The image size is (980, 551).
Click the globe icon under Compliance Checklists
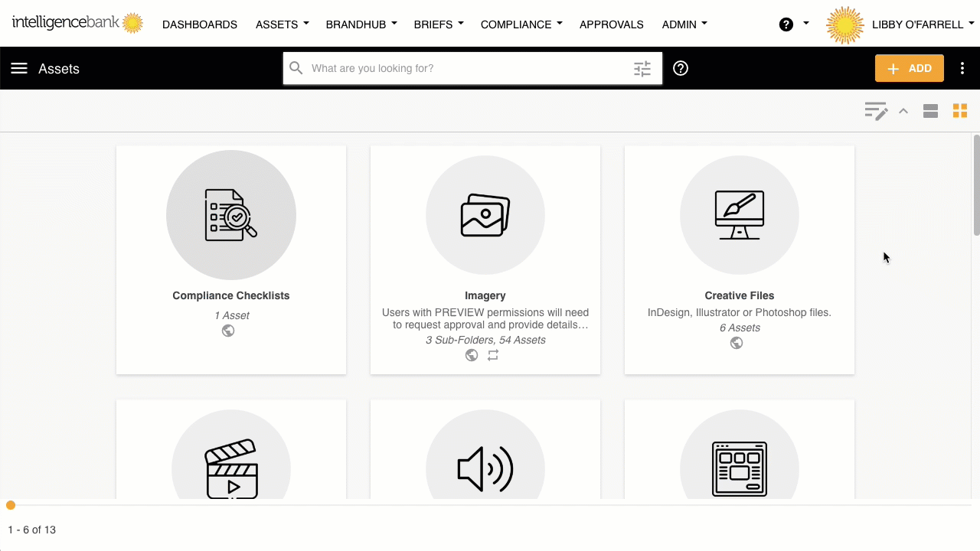(x=228, y=331)
